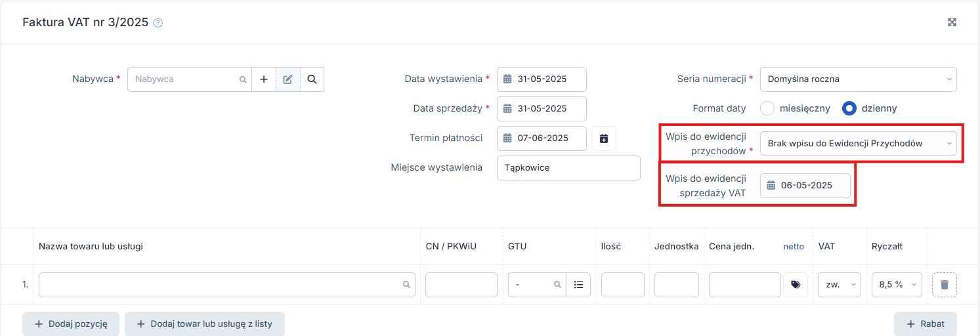This screenshot has height=336, width=980.
Task: Expand invoice form to fullscreen
Action: coord(952,22)
